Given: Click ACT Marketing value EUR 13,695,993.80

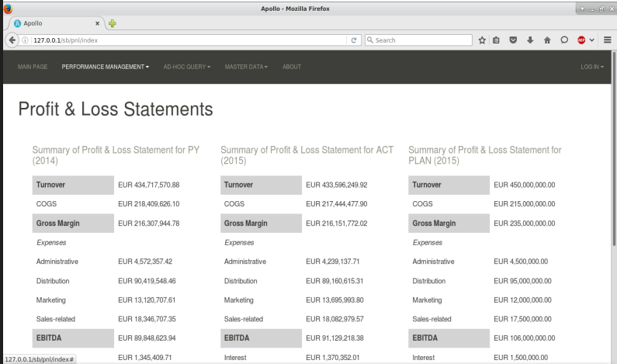Looking at the screenshot, I should coord(334,300).
